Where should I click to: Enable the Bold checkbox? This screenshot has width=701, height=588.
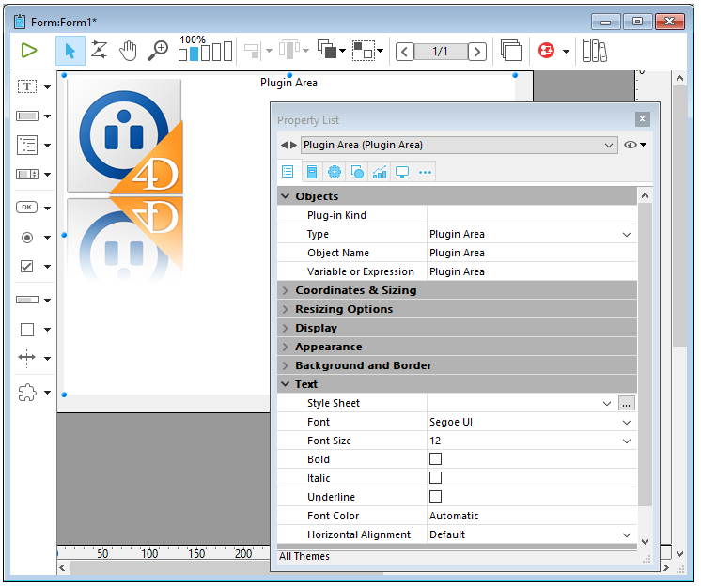[x=435, y=459]
